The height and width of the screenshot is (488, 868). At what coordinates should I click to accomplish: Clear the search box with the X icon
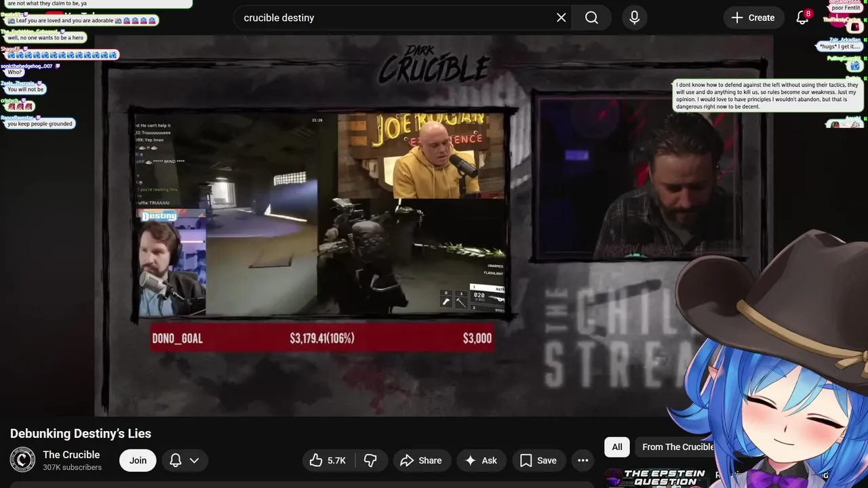click(561, 18)
